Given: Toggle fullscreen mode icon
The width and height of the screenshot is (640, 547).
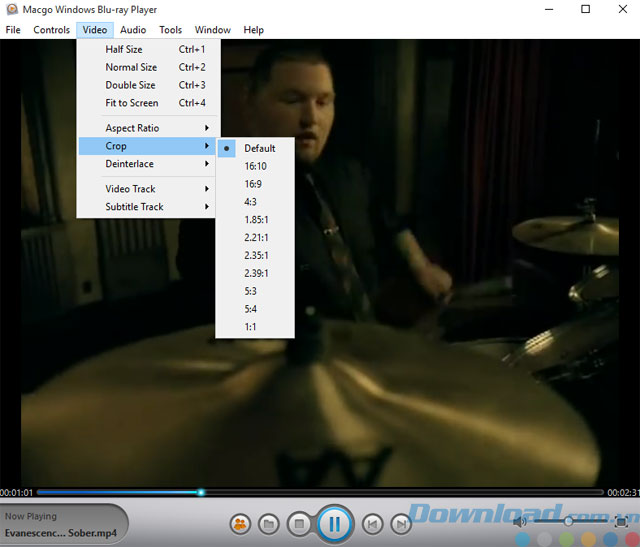Looking at the screenshot, I should pyautogui.click(x=621, y=521).
